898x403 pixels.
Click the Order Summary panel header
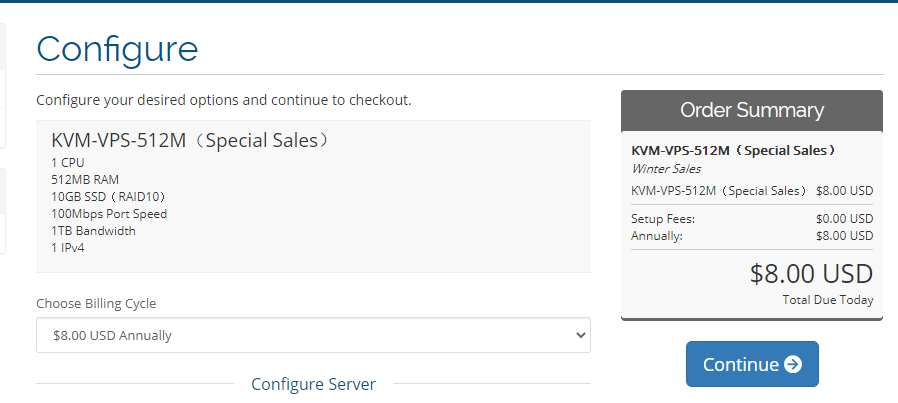(752, 110)
